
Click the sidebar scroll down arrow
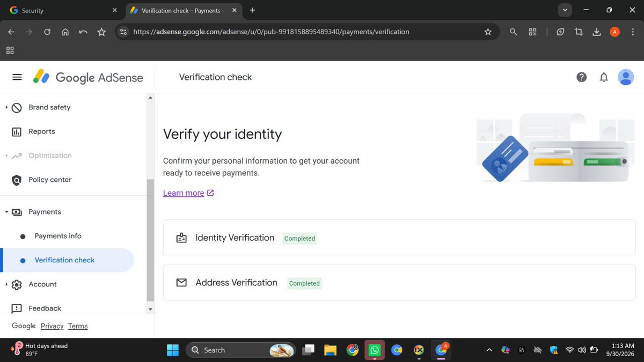tap(150, 309)
